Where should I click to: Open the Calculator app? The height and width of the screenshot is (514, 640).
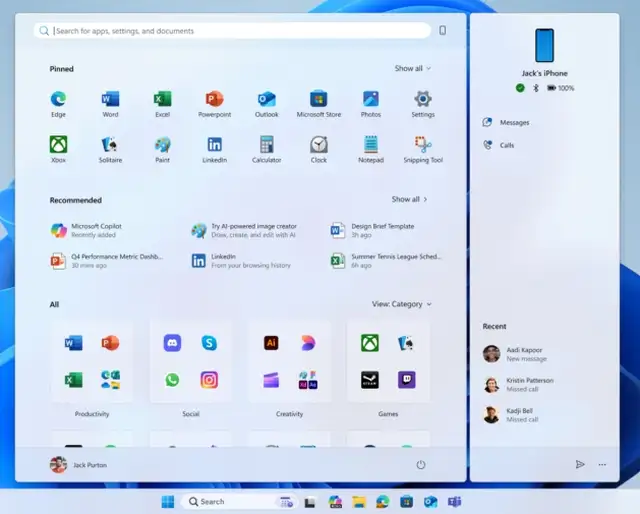[266, 145]
